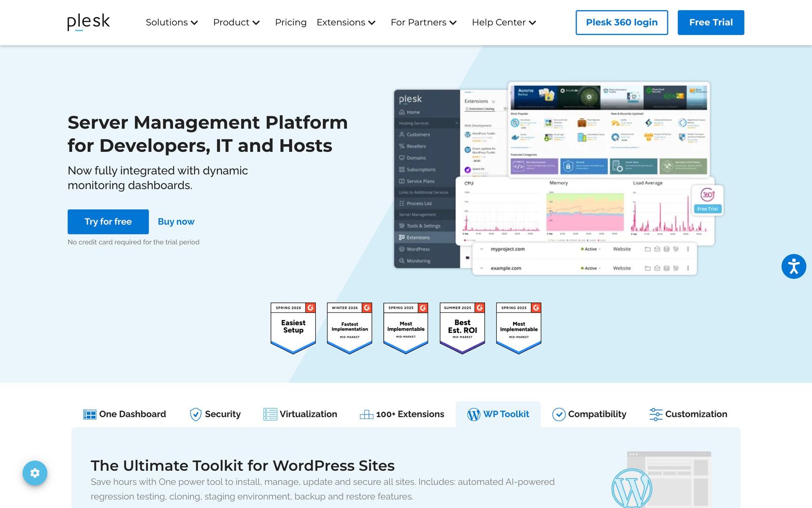Click the Plesk logo
The width and height of the screenshot is (812, 508).
[x=88, y=22]
